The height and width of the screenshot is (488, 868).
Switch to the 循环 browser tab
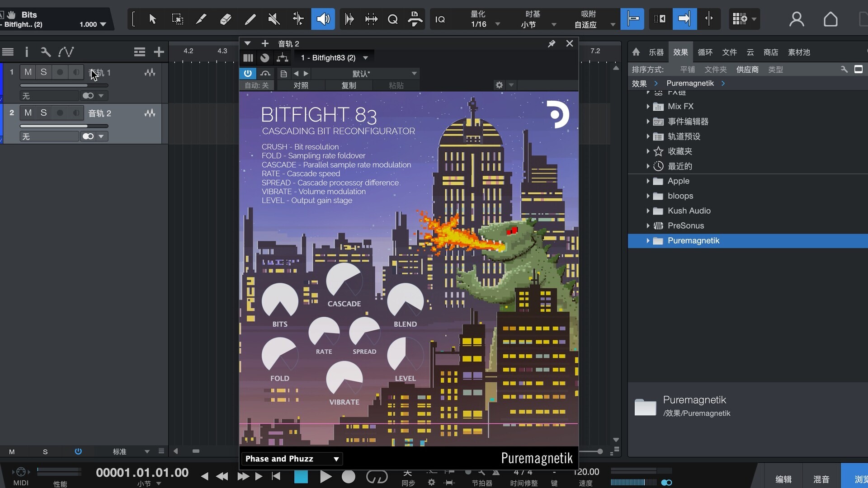[705, 52]
